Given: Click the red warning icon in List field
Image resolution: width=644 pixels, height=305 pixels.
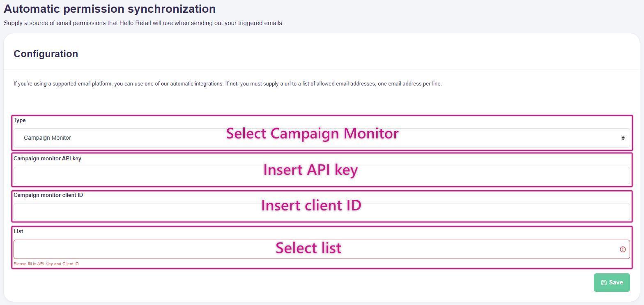Looking at the screenshot, I should pos(623,250).
